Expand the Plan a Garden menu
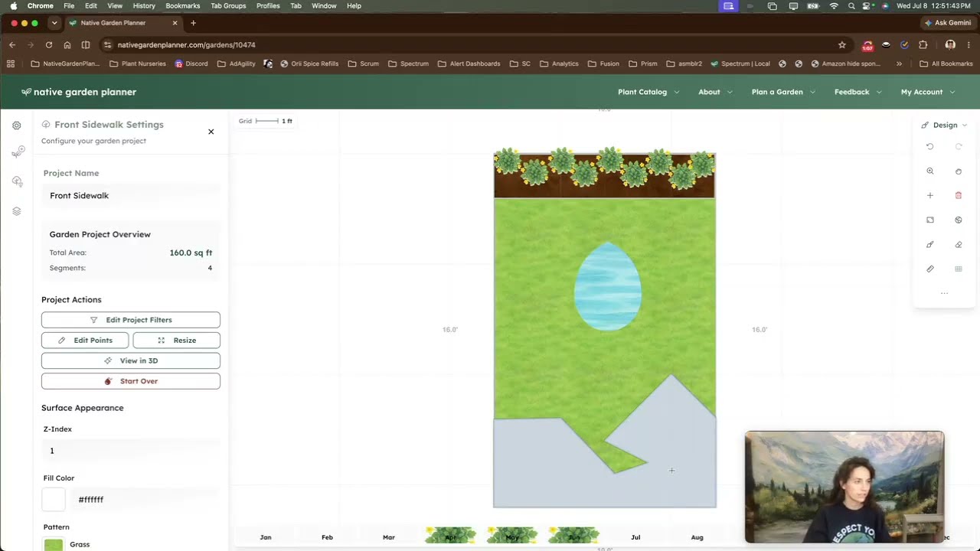The height and width of the screenshot is (551, 980). [x=783, y=92]
